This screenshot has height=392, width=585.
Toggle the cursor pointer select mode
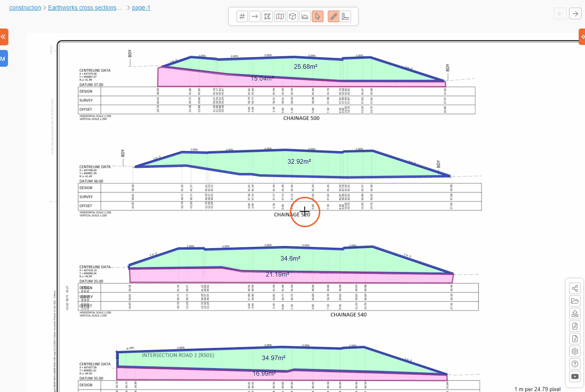318,16
